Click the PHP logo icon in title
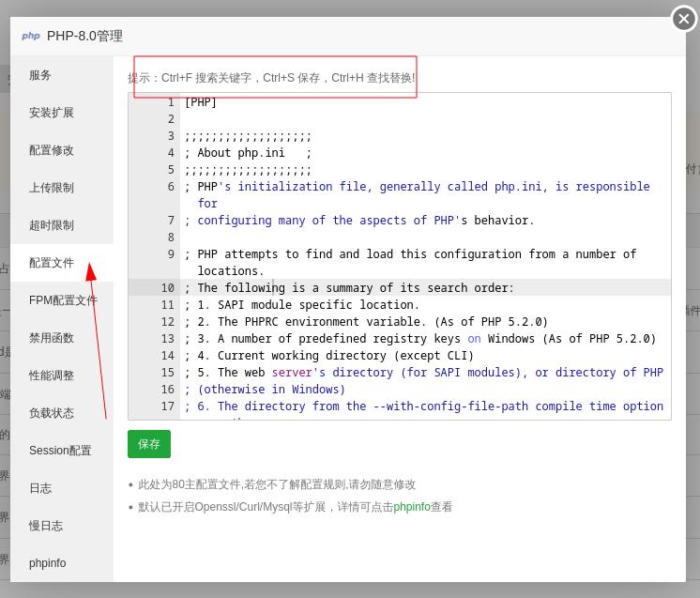Screen dimensions: 700x598 [31, 36]
